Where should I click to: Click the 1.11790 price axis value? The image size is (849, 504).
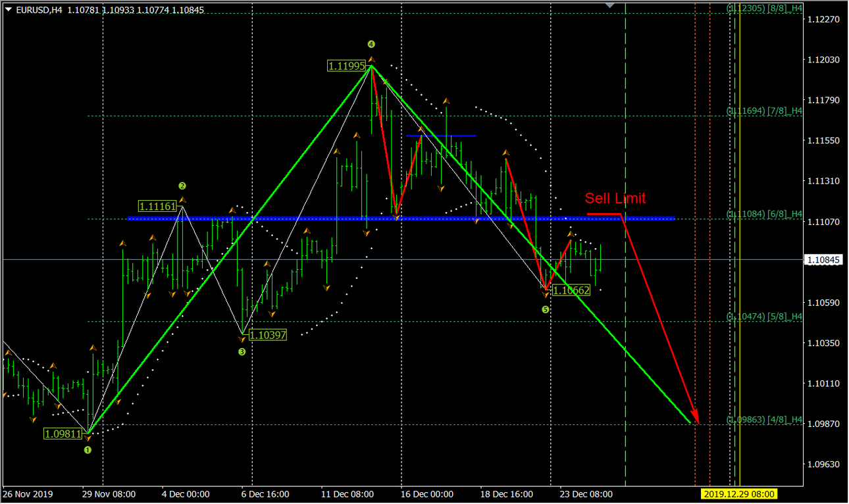click(823, 100)
